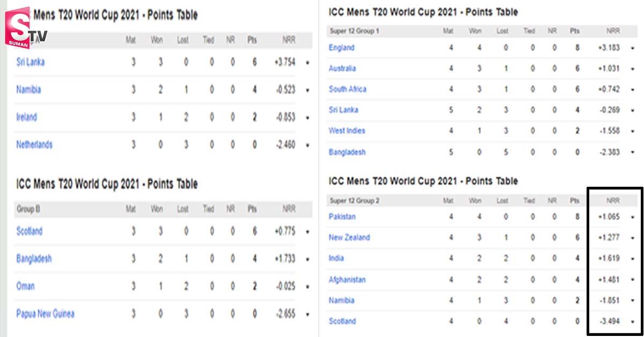The height and width of the screenshot is (337, 644).
Task: Expand the Pakistan row details arrow
Action: point(632,217)
